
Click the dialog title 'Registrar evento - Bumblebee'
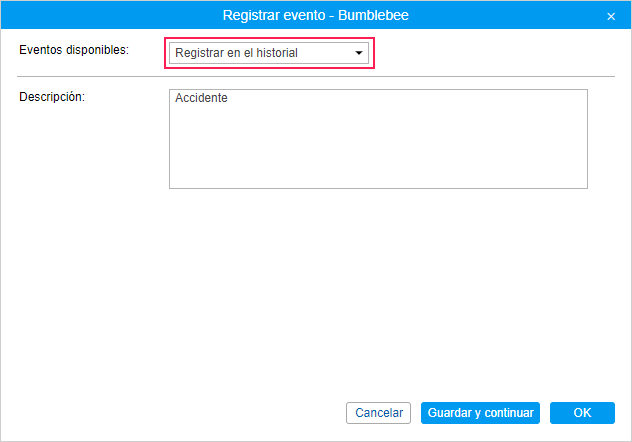click(316, 16)
